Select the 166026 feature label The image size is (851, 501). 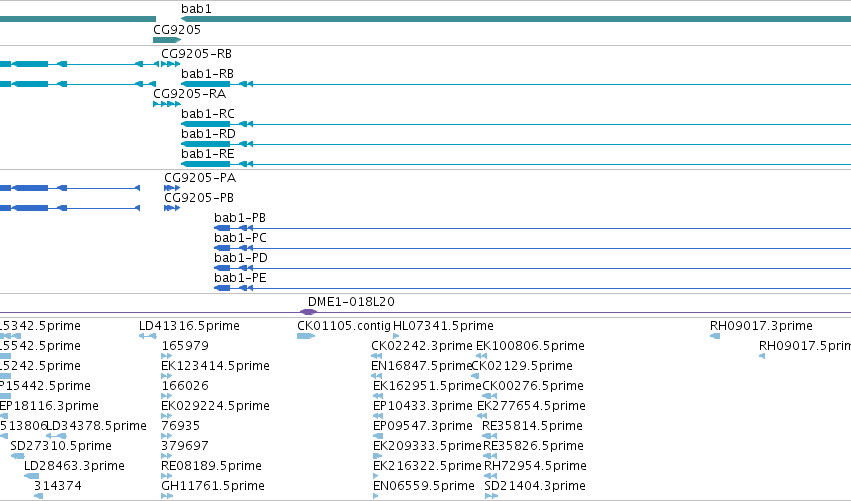click(185, 386)
